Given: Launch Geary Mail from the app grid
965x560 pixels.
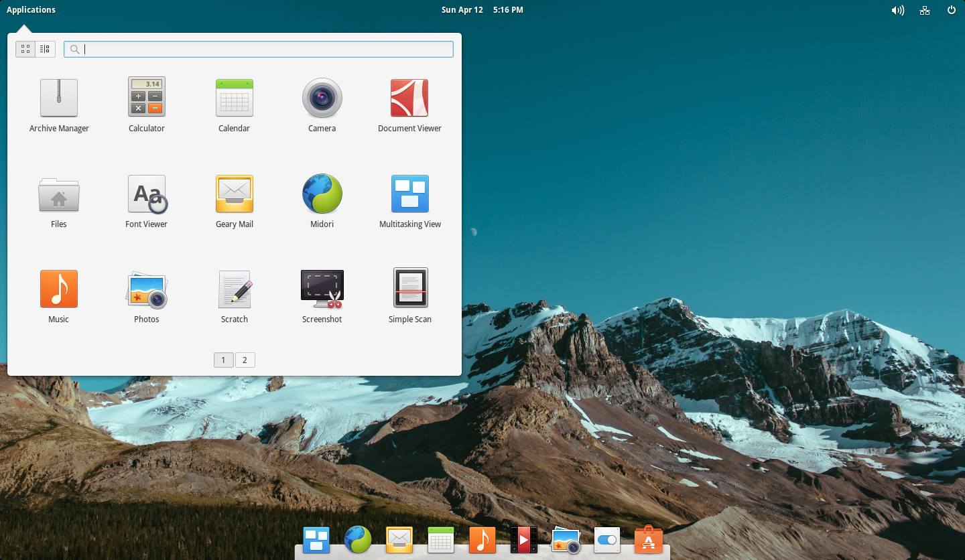Looking at the screenshot, I should 234,194.
